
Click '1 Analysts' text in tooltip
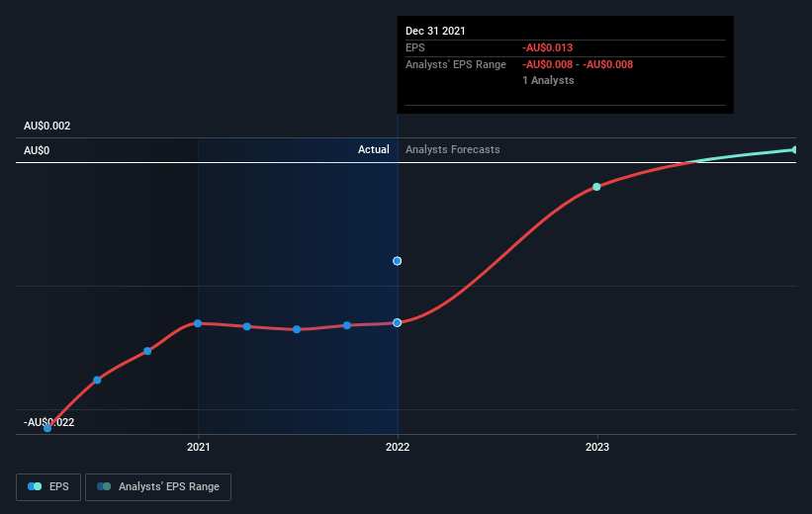pos(548,80)
